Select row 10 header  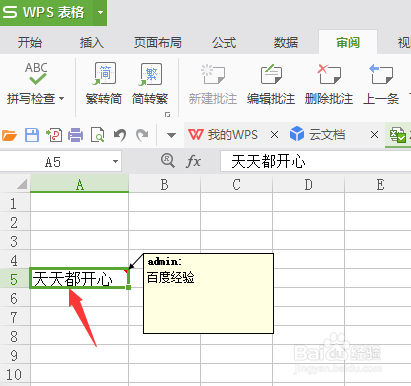point(15,374)
